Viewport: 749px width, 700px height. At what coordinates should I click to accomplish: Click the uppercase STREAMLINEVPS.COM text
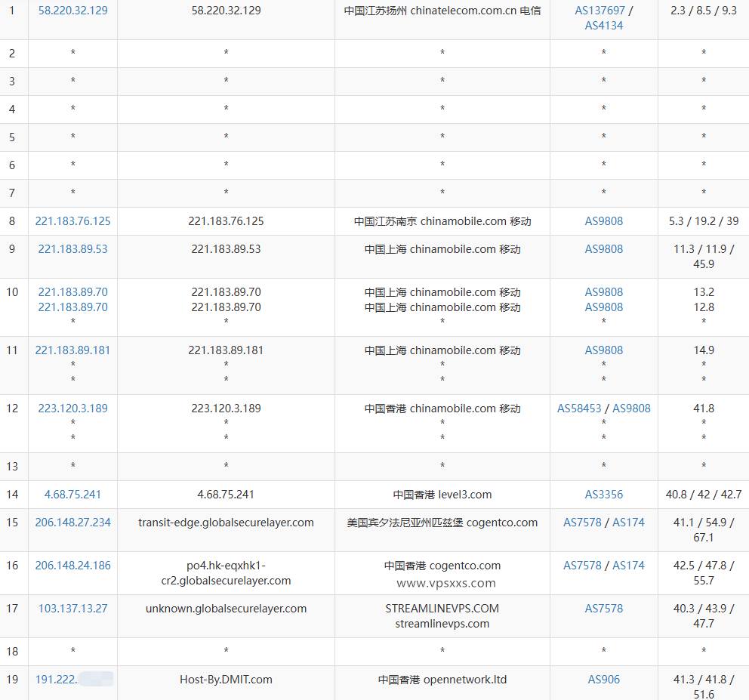[x=442, y=609]
